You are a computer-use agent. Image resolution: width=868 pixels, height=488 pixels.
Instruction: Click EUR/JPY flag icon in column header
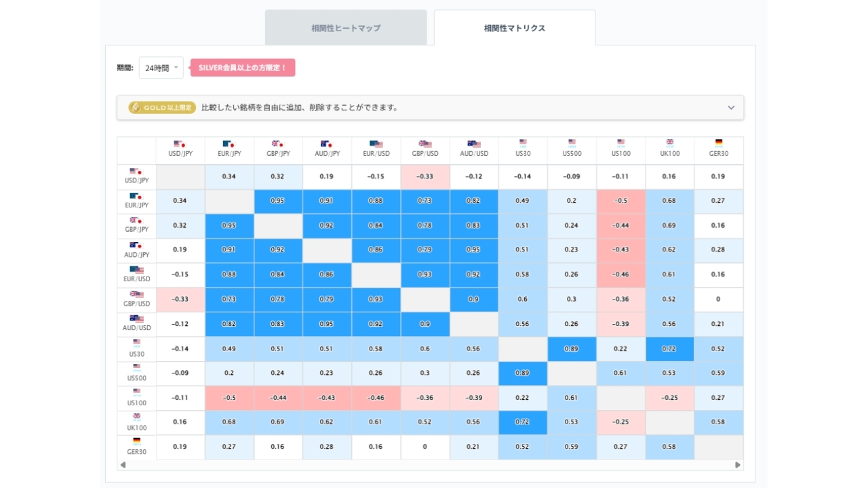pos(229,144)
